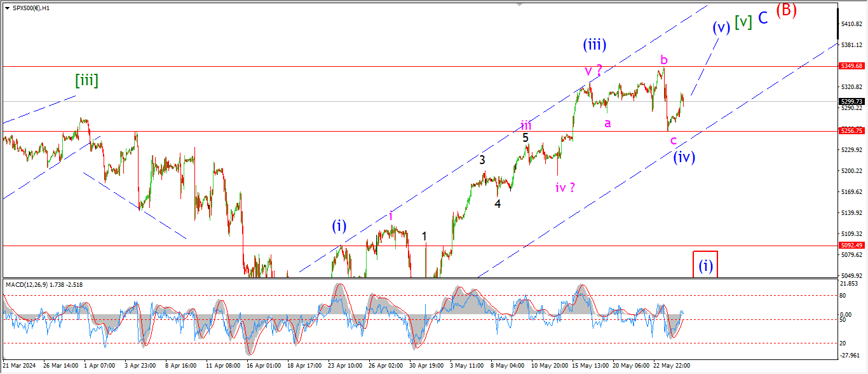Click the magenta 'v ?' wave label
The width and height of the screenshot is (868, 374).
593,69
